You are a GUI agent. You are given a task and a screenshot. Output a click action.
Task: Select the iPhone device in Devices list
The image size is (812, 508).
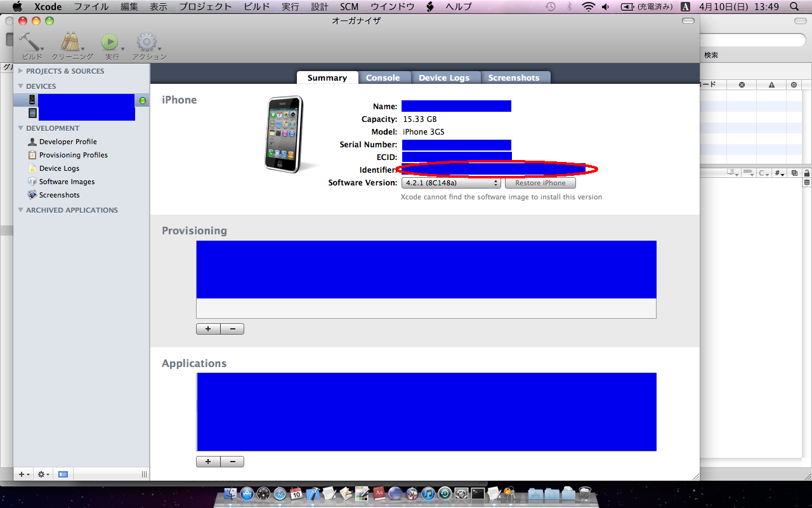point(81,100)
